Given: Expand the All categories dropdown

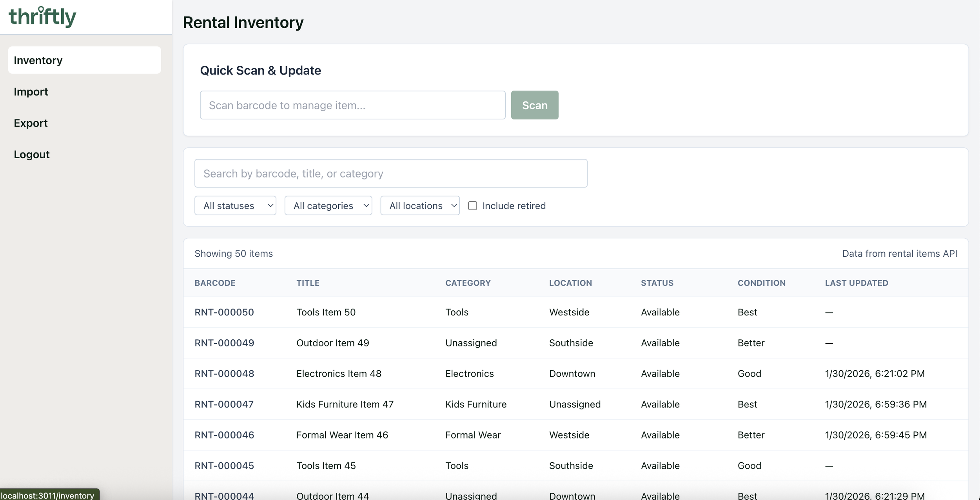Looking at the screenshot, I should (x=328, y=206).
